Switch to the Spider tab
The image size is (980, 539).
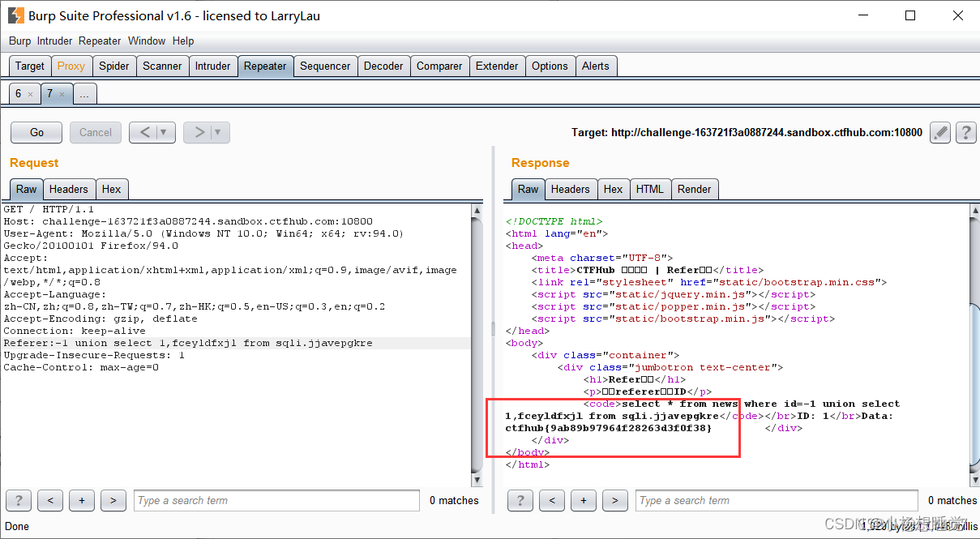[x=114, y=66]
